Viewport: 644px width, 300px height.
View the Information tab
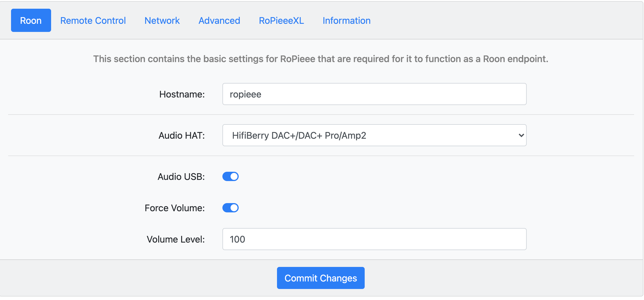coord(346,21)
